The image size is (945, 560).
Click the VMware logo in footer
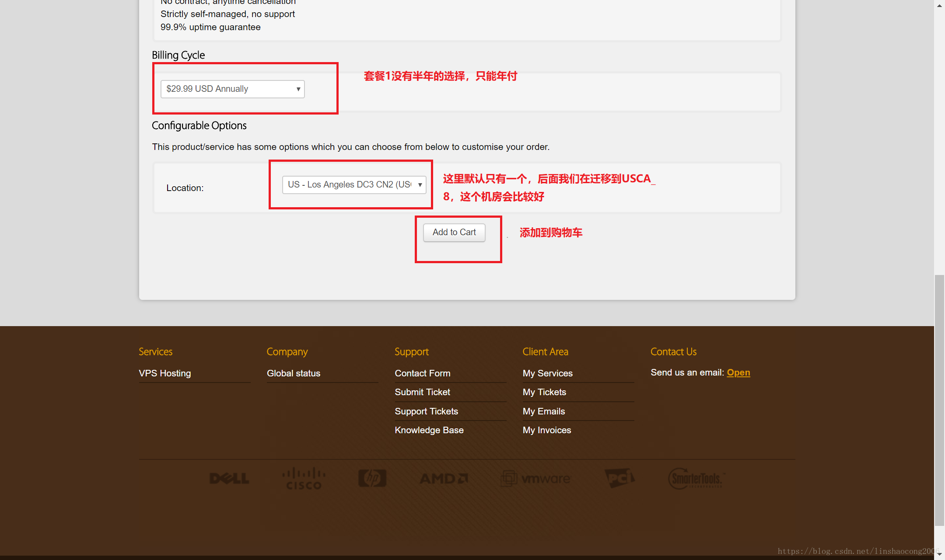point(535,479)
